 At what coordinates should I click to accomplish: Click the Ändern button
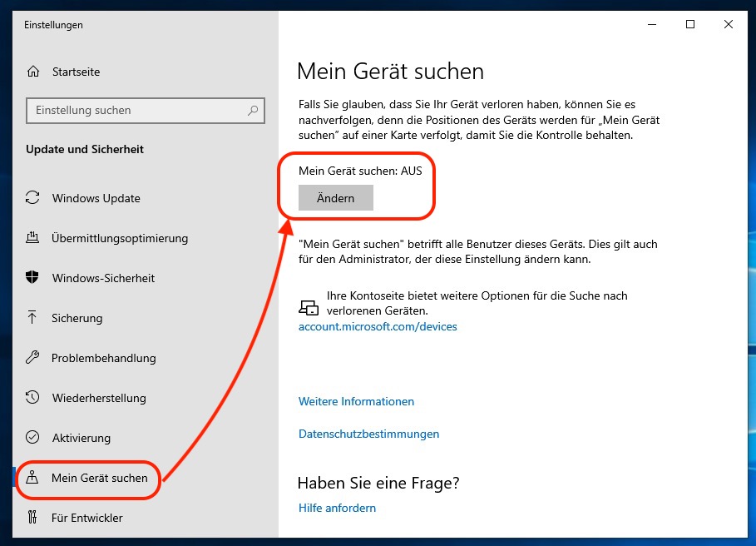coord(335,198)
